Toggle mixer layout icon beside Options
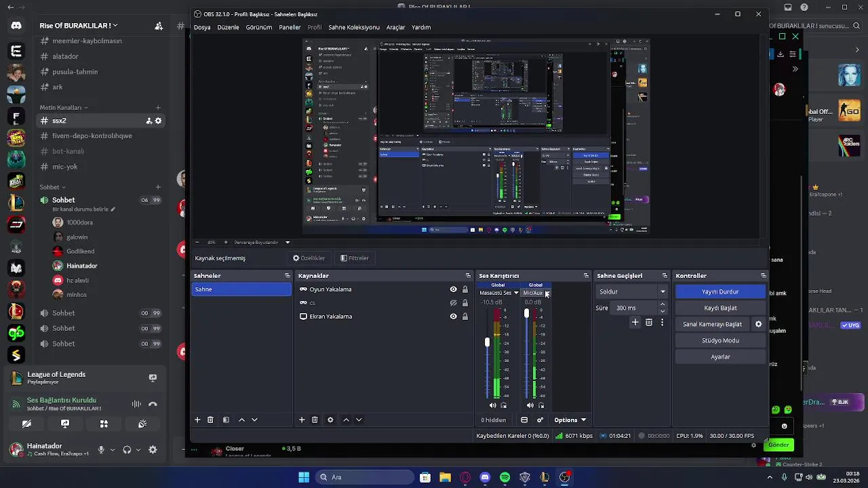This screenshot has width=868, height=488. 524,420
